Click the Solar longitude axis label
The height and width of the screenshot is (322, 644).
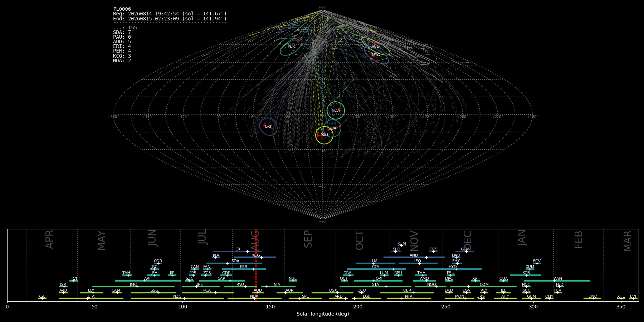[323, 314]
